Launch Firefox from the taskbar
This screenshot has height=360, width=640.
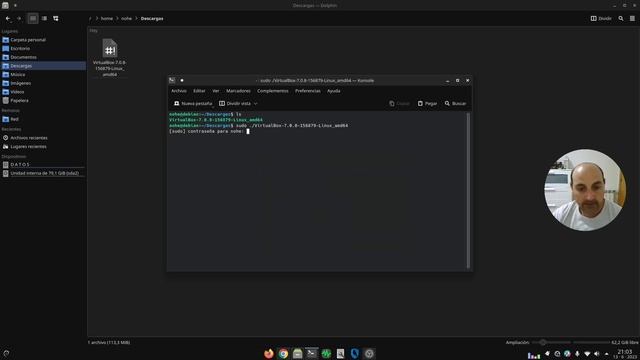coord(269,353)
